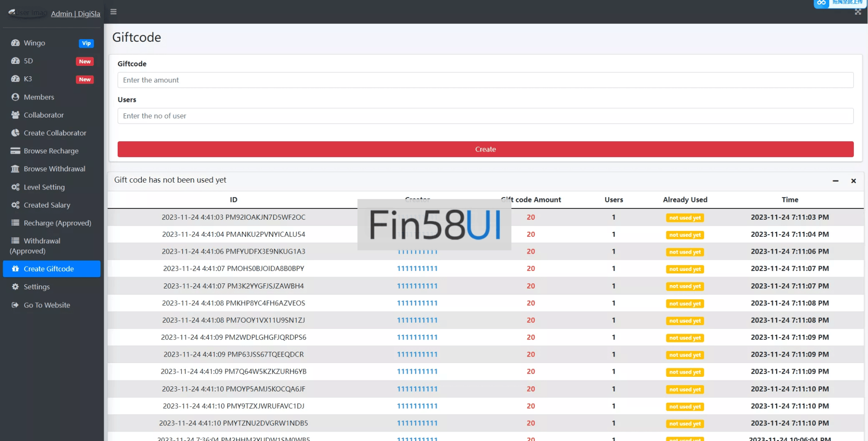
Task: Focus the number of users field
Action: [x=485, y=116]
